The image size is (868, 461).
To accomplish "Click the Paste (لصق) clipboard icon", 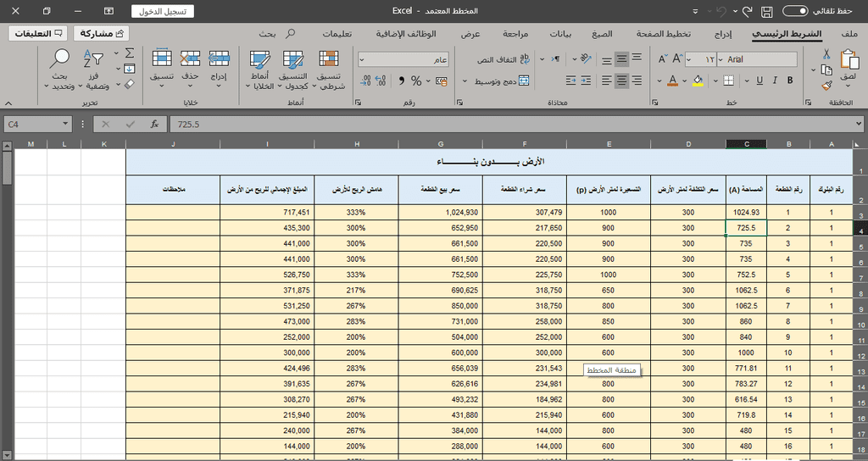I will (849, 60).
